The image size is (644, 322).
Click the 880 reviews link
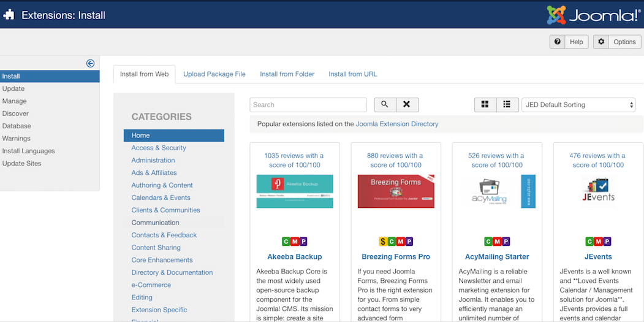[x=396, y=160]
